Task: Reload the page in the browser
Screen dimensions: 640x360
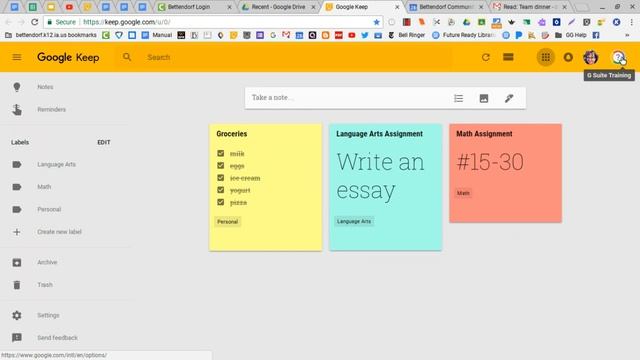Action: coord(35,22)
